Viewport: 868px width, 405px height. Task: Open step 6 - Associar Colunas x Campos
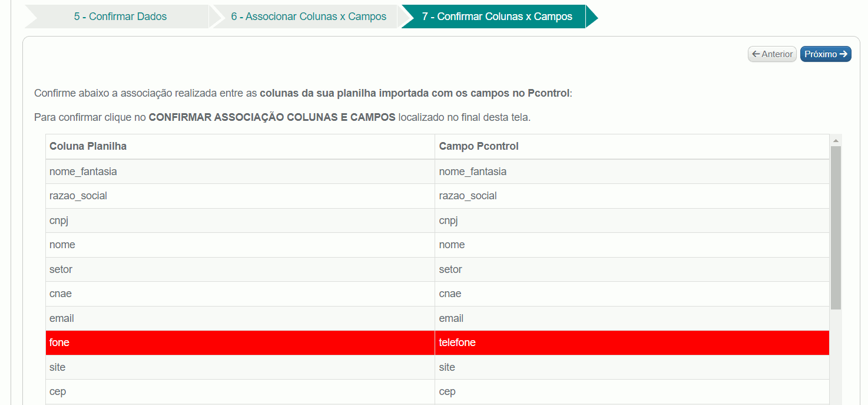[309, 17]
